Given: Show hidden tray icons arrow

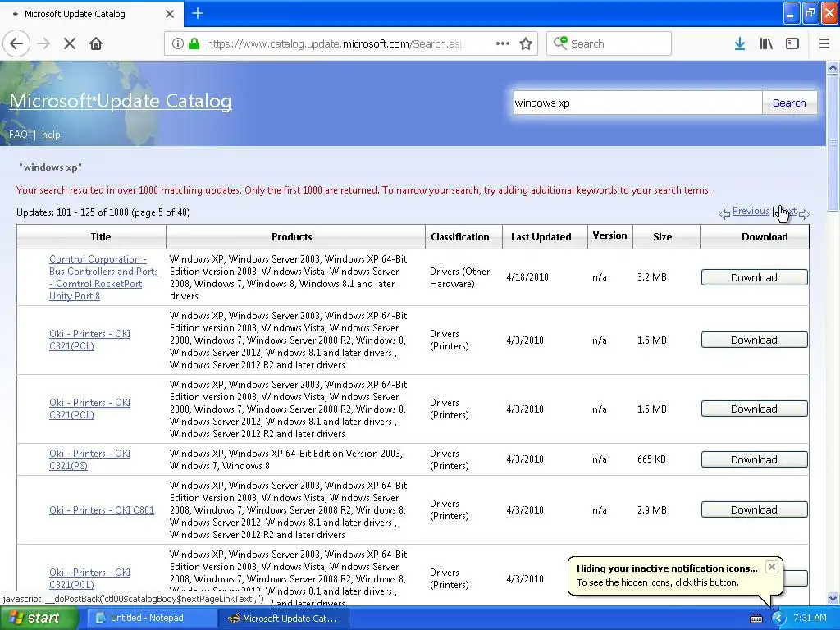Looking at the screenshot, I should point(778,619).
